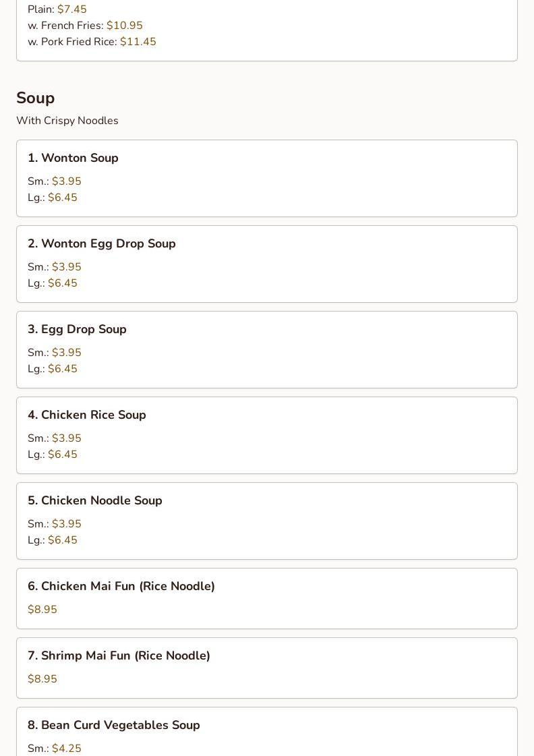Click the Shrimp Mai Fun $8.95 price
This screenshot has height=756, width=534.
(x=42, y=679)
